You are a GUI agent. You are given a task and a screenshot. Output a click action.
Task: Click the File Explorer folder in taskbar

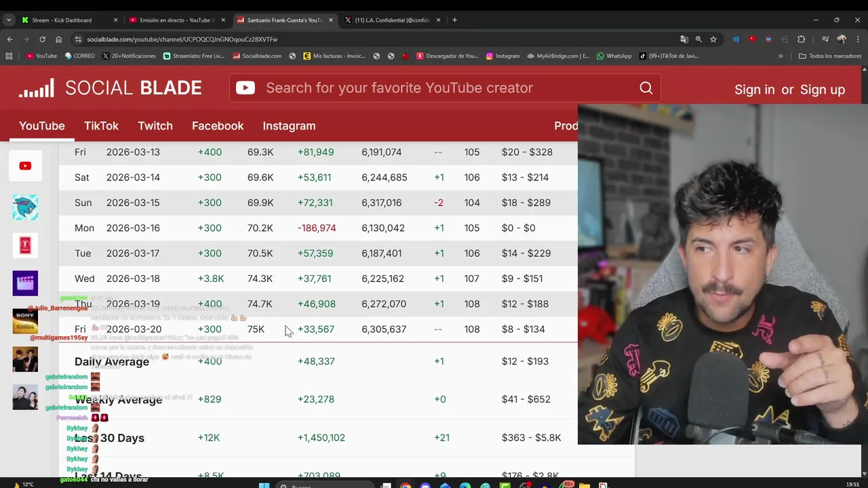tap(584, 485)
